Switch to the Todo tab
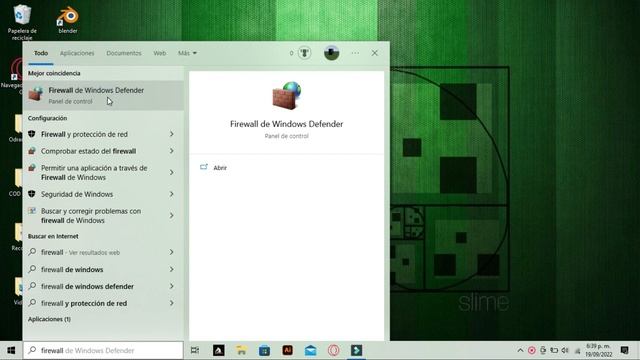The image size is (640, 360). 41,53
